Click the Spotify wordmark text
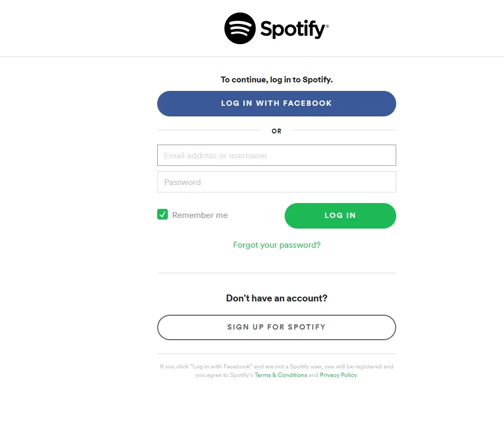 (292, 29)
